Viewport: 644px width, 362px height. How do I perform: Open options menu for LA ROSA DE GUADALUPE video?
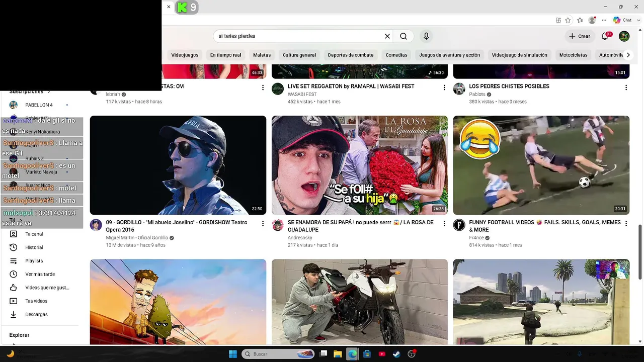[x=444, y=223]
